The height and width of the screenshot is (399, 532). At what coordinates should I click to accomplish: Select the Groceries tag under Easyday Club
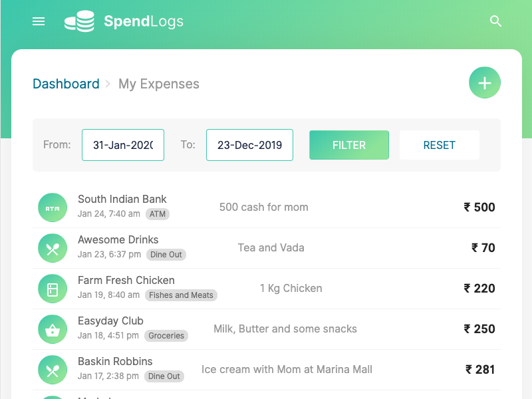click(166, 336)
